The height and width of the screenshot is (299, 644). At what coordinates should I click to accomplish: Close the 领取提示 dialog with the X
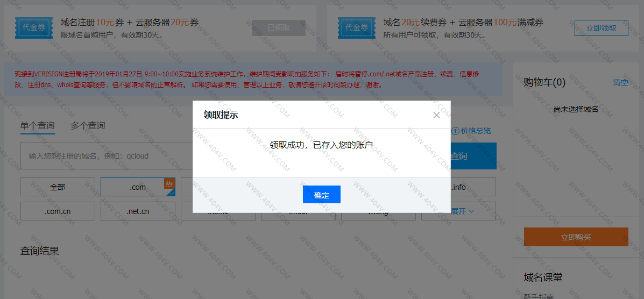click(x=436, y=115)
